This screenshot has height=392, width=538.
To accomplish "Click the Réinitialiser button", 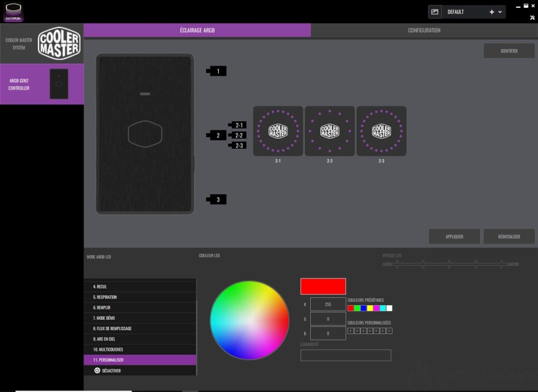I will coord(509,237).
